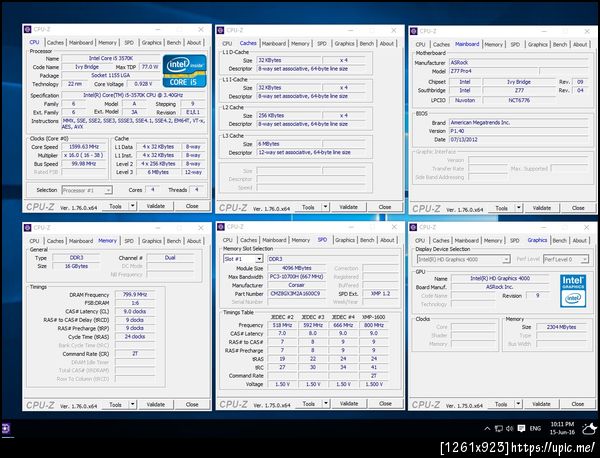Click the DRAM Frequency value '799.9 MHz'
The width and height of the screenshot is (600, 458).
click(135, 295)
